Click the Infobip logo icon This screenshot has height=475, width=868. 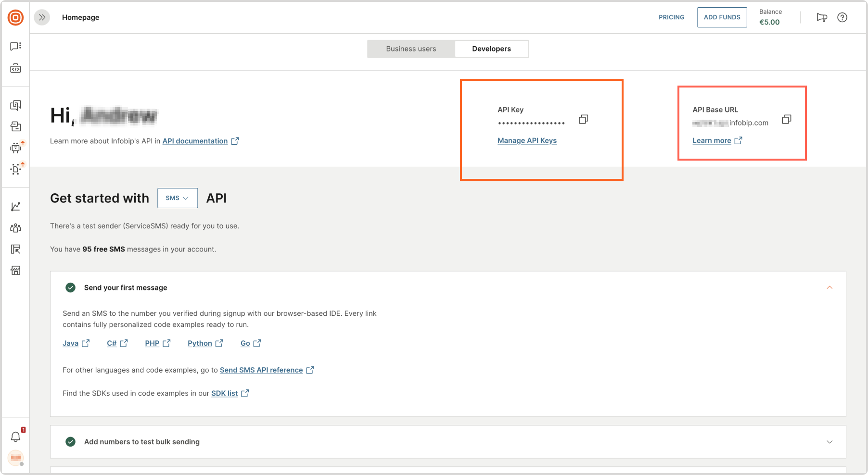click(15, 18)
